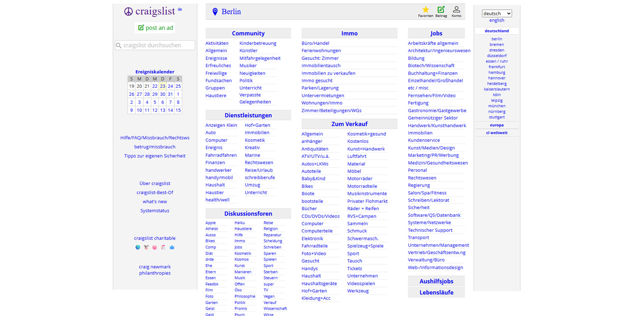Viewport: 644px width, 316px height.
Task: Click inside the craigslist durchsuchen search field
Action: 154,45
